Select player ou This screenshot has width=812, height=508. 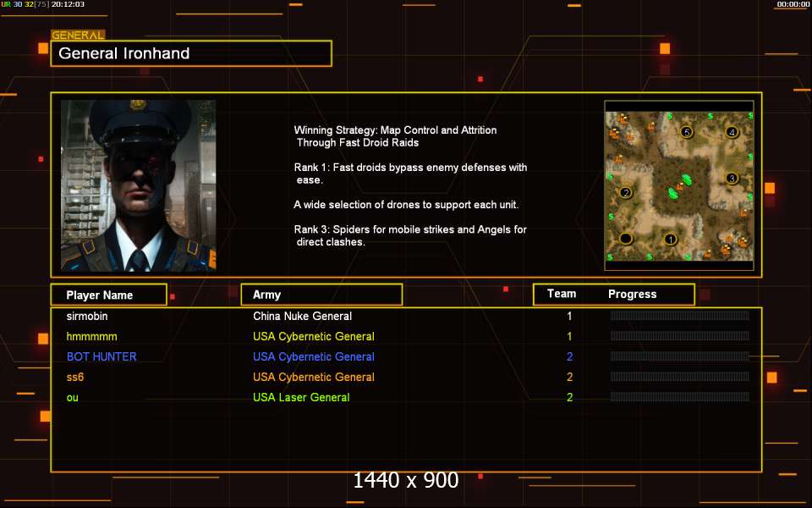coord(73,398)
